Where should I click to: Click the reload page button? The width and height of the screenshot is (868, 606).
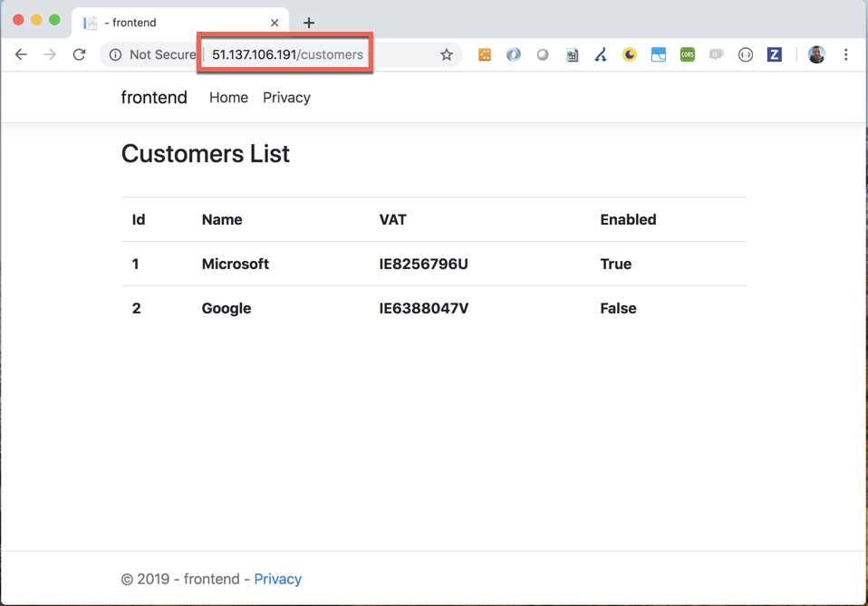(x=79, y=54)
